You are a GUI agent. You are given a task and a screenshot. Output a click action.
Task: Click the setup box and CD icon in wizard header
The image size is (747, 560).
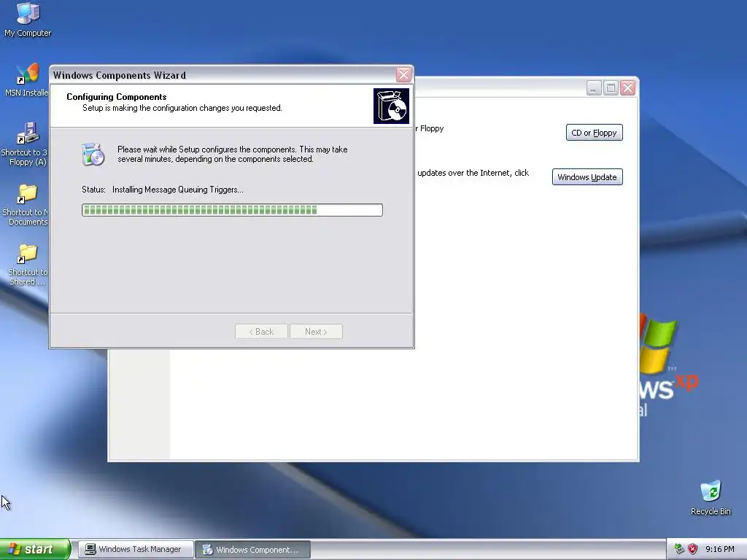pos(391,106)
